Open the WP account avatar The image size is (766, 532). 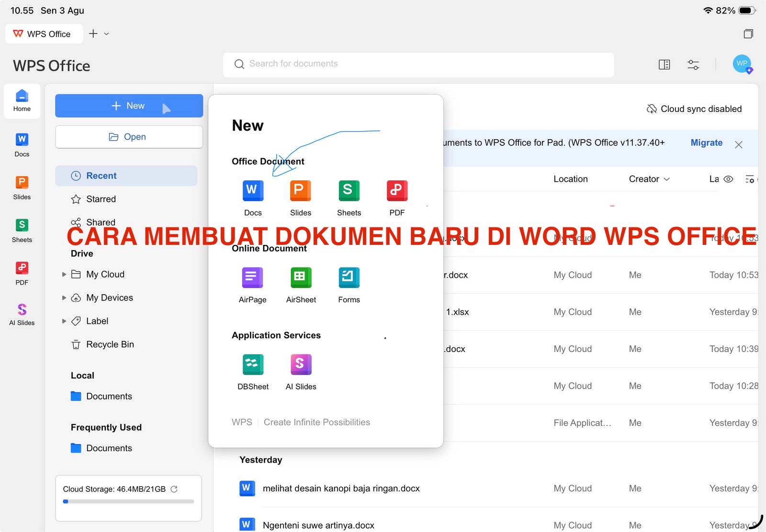coord(743,64)
